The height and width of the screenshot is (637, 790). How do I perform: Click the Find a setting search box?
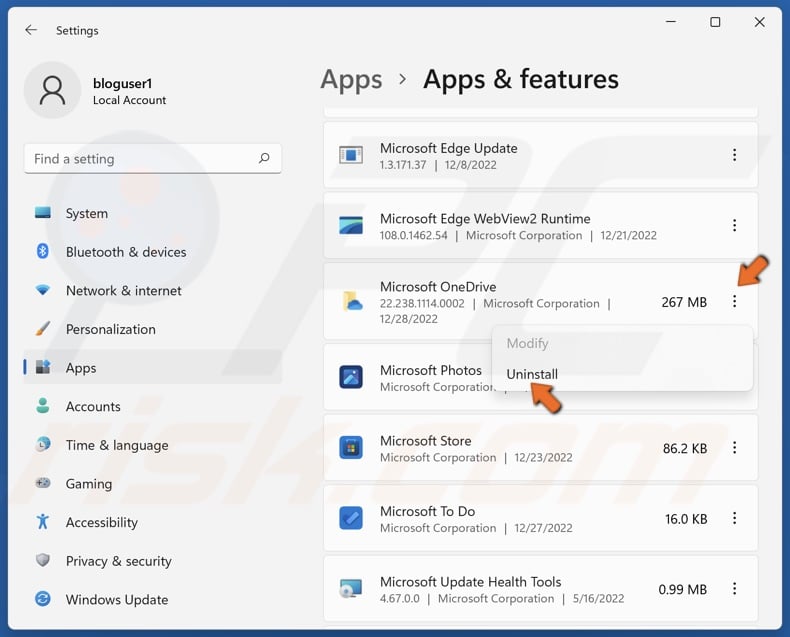(140, 158)
